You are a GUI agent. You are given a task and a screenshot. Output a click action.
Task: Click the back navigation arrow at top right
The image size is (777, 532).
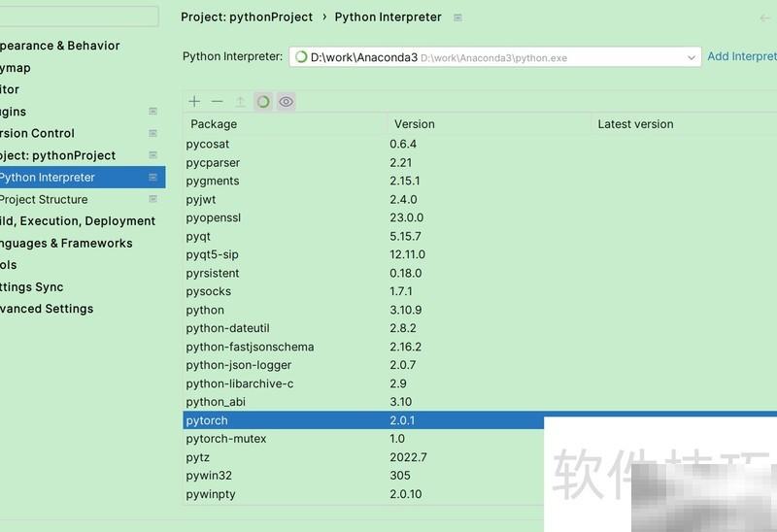click(765, 17)
